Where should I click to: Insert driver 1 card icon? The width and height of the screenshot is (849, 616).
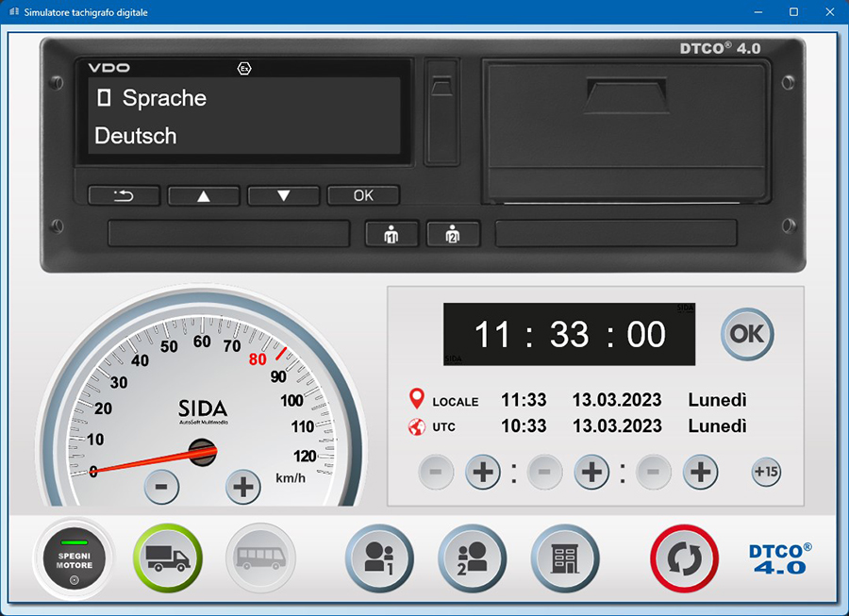[x=380, y=558]
